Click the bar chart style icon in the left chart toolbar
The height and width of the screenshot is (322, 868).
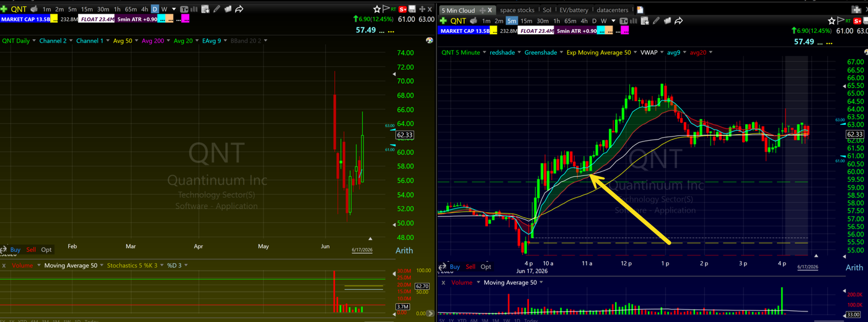[194, 9]
